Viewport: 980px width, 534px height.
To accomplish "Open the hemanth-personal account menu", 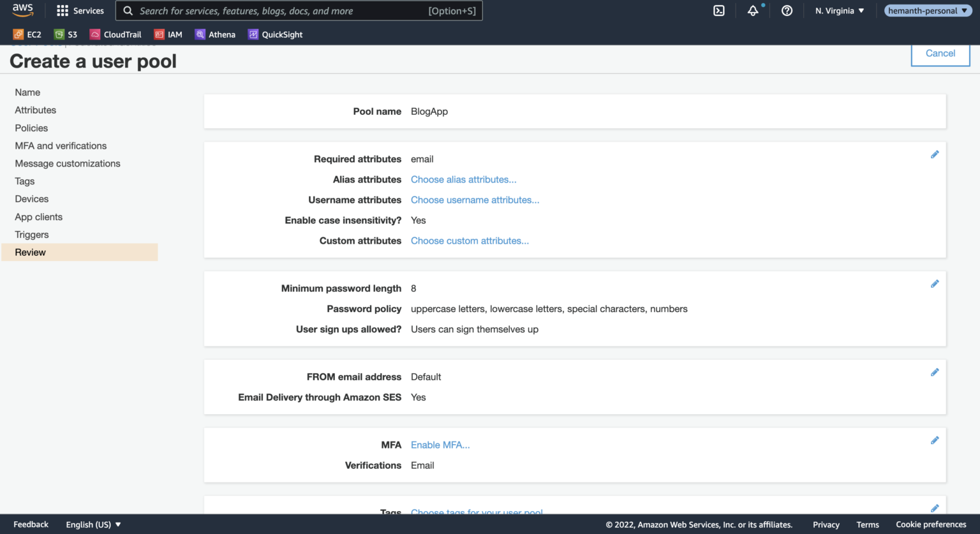I will [x=928, y=10].
